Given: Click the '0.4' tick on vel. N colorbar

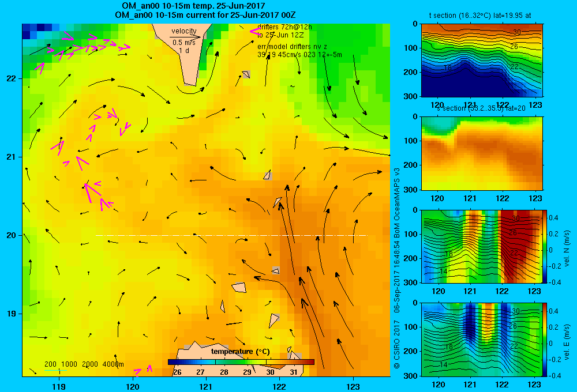Looking at the screenshot, I should click(x=553, y=218).
